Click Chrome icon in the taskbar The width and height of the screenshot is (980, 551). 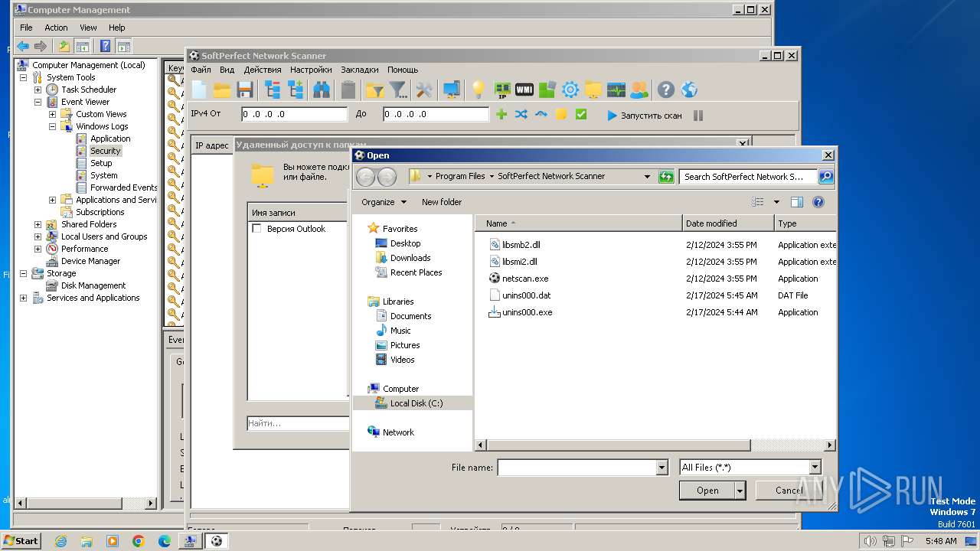[x=139, y=541]
